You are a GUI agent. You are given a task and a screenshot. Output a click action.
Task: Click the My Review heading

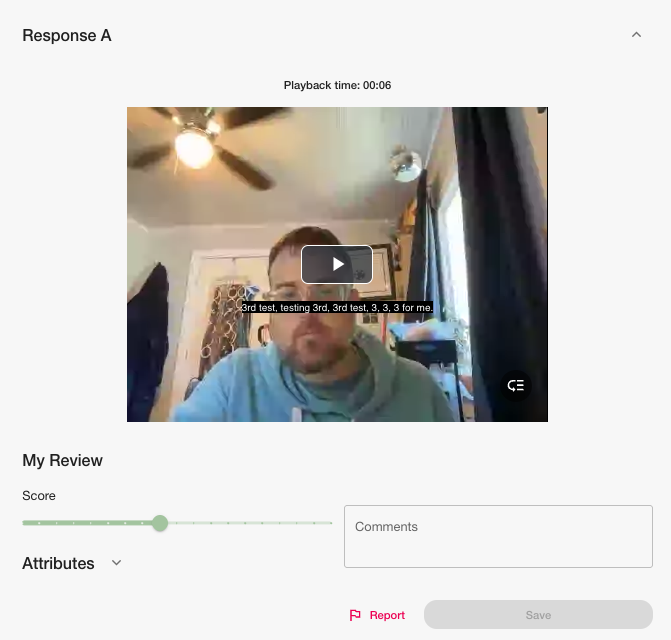[x=62, y=460]
